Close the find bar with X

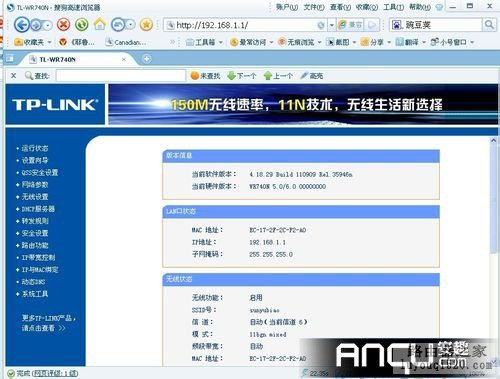pos(13,76)
